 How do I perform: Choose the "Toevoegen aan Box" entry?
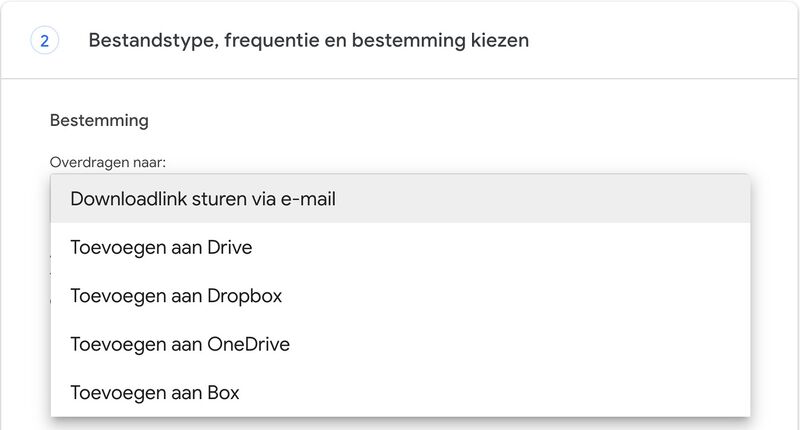tap(155, 392)
